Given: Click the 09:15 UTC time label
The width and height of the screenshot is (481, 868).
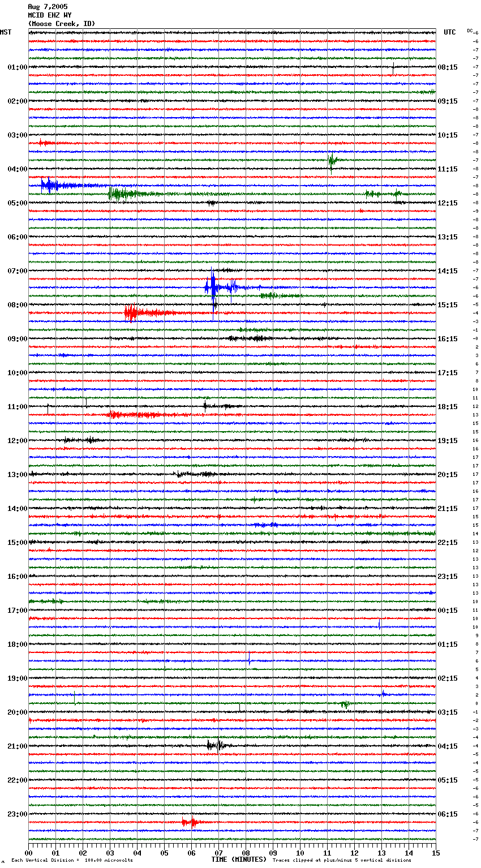Looking at the screenshot, I should (448, 101).
